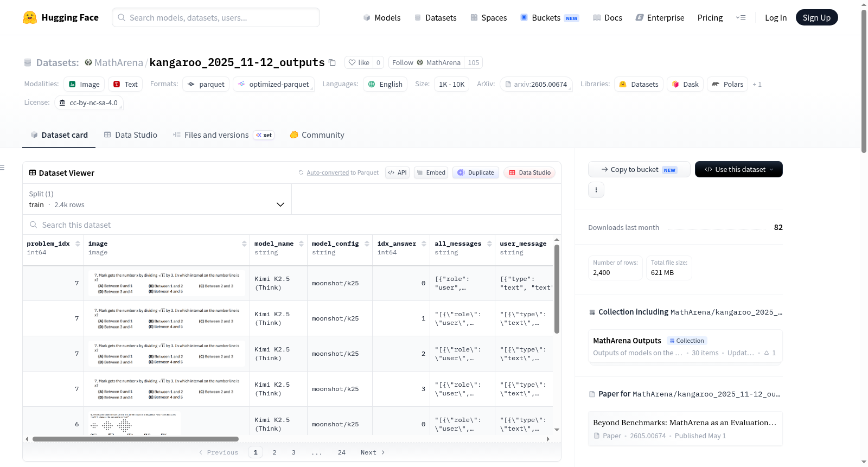Open the arxiv:2605.00674 tag
Viewport: 868px width, 467px height.
point(536,84)
